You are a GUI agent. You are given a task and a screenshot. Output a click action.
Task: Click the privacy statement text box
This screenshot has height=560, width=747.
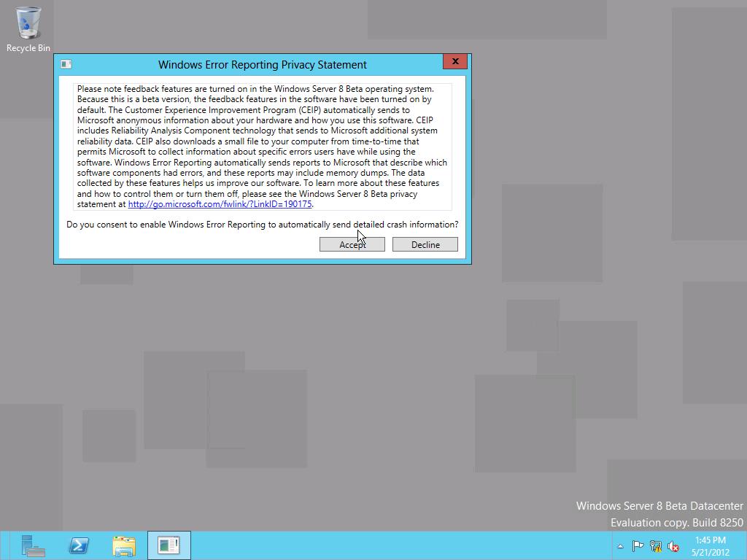tap(263, 147)
